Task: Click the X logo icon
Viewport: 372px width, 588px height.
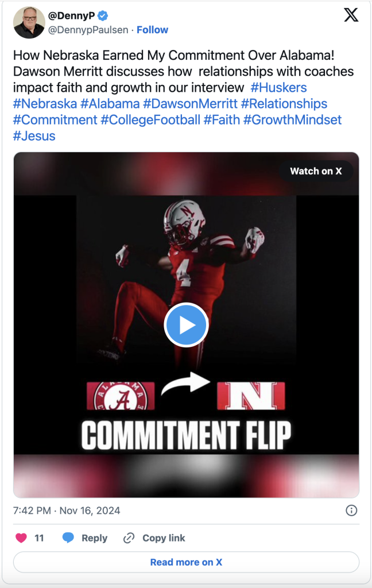Action: click(351, 16)
